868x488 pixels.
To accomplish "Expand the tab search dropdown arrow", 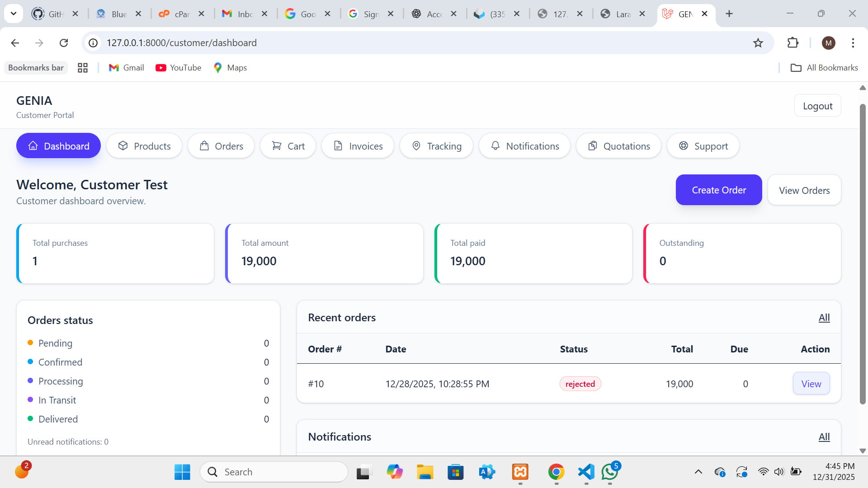I will 14,14.
